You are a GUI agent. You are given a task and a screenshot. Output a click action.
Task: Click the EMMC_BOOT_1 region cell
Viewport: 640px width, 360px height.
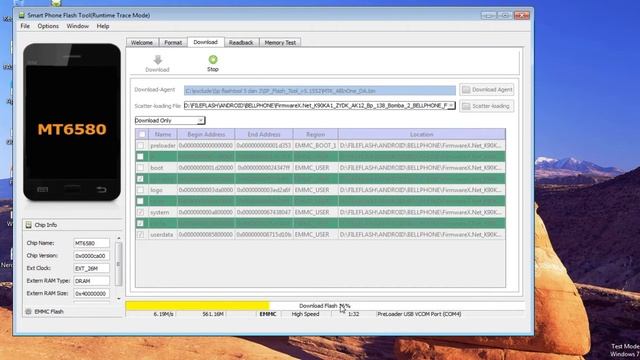[x=316, y=145]
